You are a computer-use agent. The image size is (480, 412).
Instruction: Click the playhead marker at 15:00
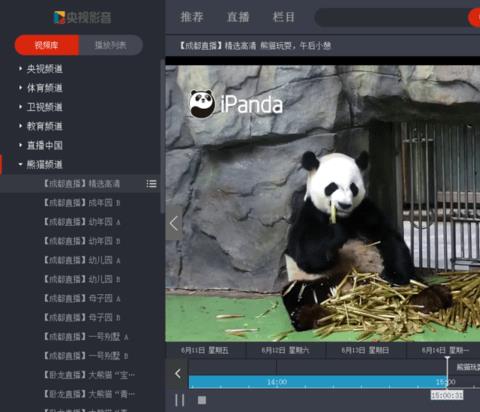pos(447,373)
